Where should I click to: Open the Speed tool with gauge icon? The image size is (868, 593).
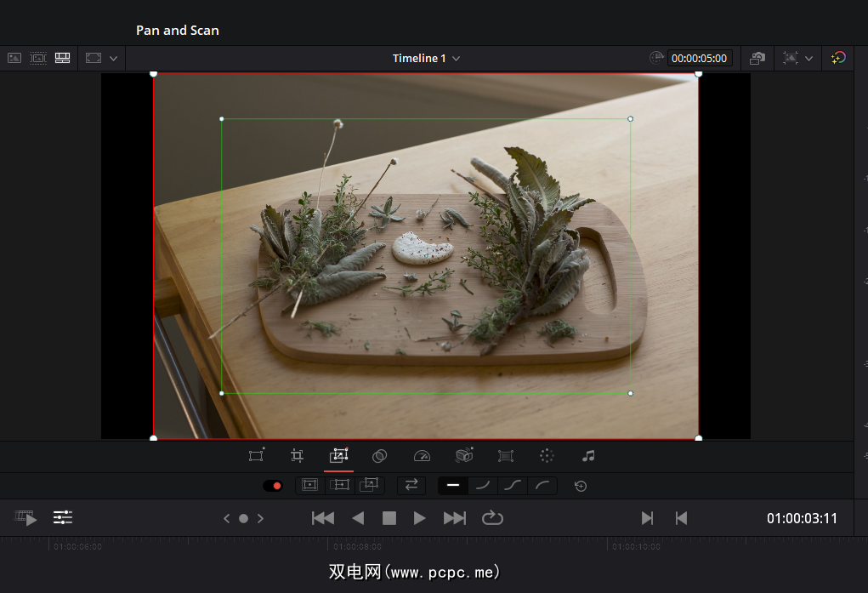[x=423, y=456]
